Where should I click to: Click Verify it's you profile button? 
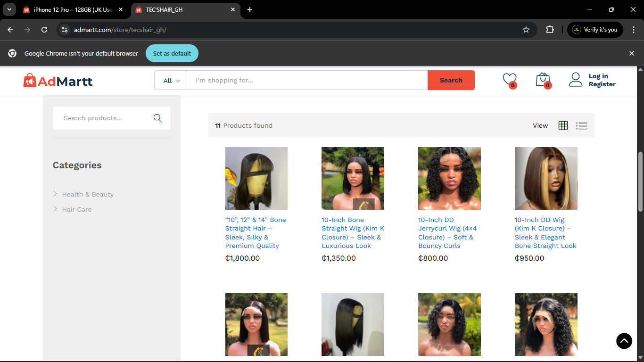[595, 30]
